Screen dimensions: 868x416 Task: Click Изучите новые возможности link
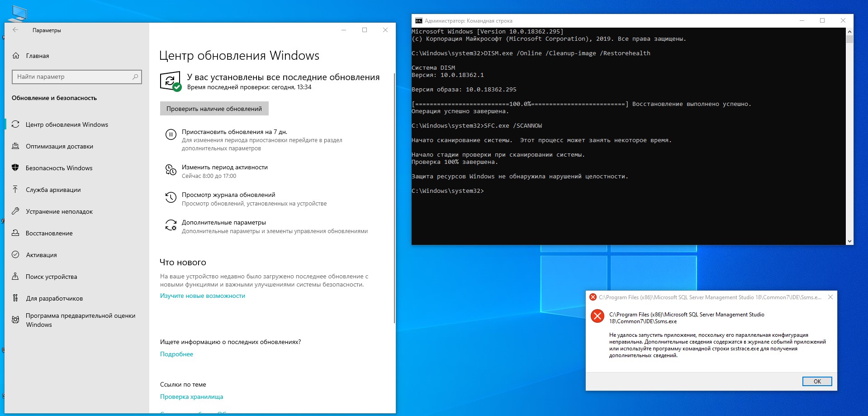(x=203, y=296)
